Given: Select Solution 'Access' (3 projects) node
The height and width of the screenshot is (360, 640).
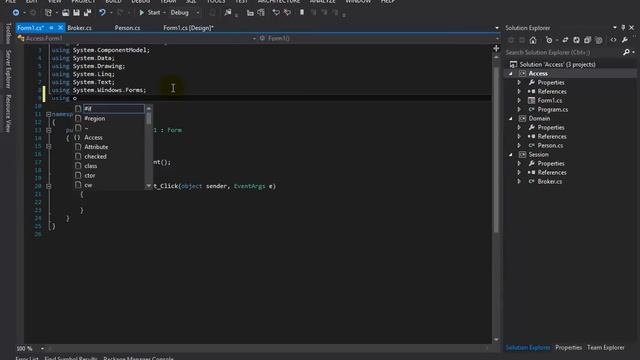Looking at the screenshot, I should coord(557,64).
